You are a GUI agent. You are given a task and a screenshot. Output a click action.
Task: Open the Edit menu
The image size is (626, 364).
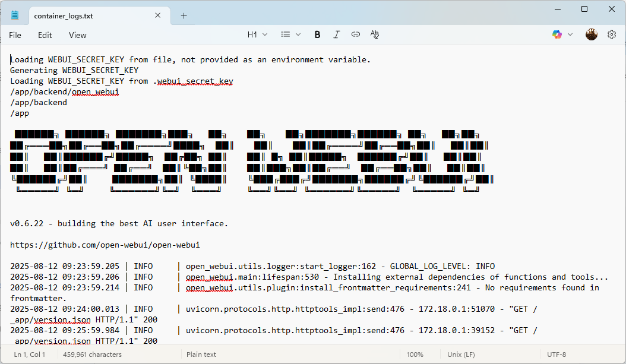[45, 35]
